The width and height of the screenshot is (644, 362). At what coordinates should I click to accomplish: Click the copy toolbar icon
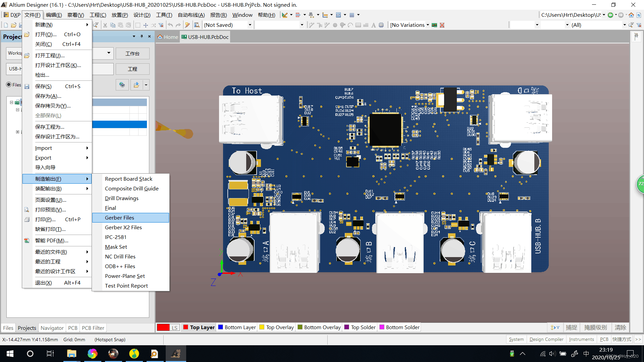[113, 25]
